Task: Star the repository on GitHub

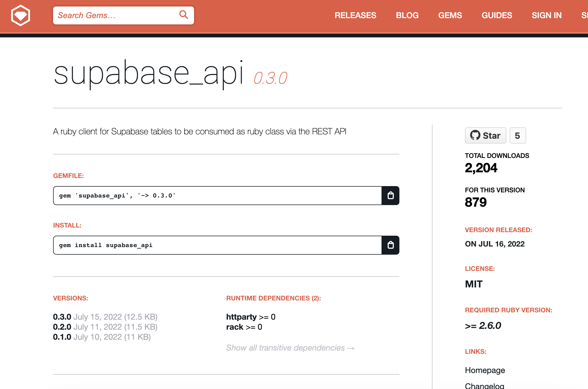Action: click(x=485, y=135)
